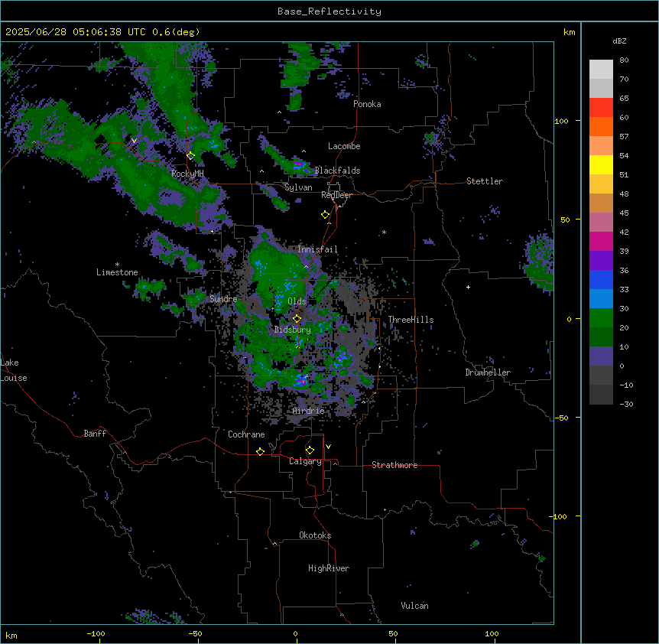Click the Lake Louise label
Image resolution: width=659 pixels, height=644 pixels.
(14, 370)
